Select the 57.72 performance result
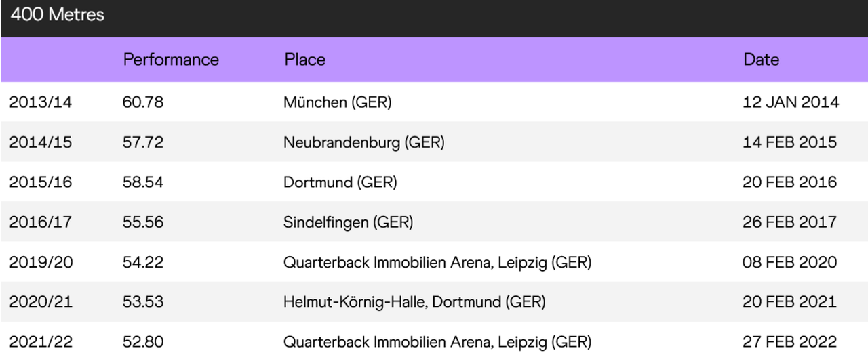The image size is (868, 357). (x=143, y=142)
